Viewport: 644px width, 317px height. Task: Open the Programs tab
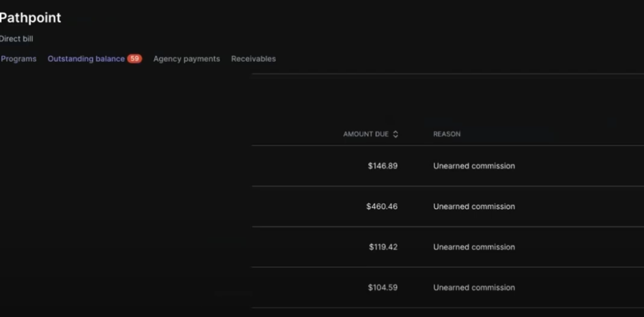point(18,59)
